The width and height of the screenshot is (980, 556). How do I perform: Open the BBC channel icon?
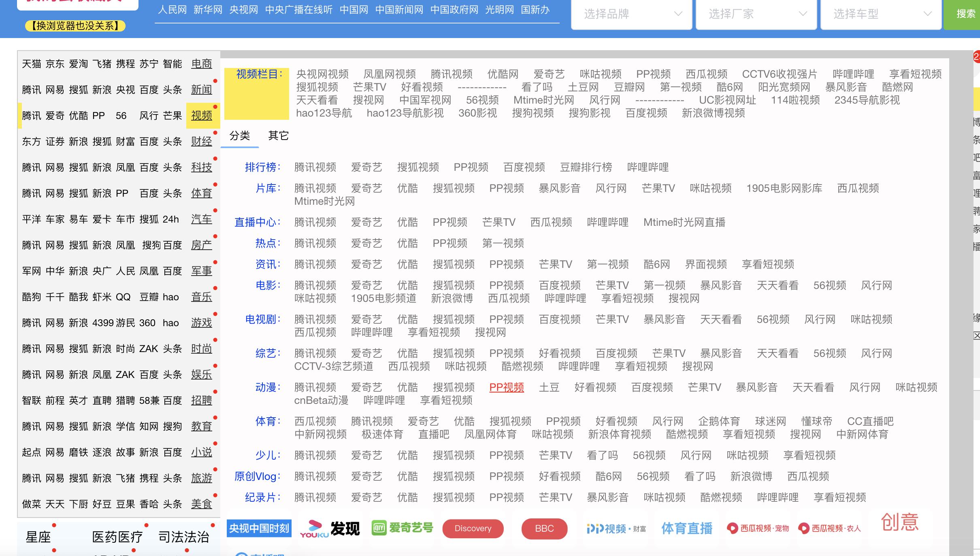(x=544, y=528)
